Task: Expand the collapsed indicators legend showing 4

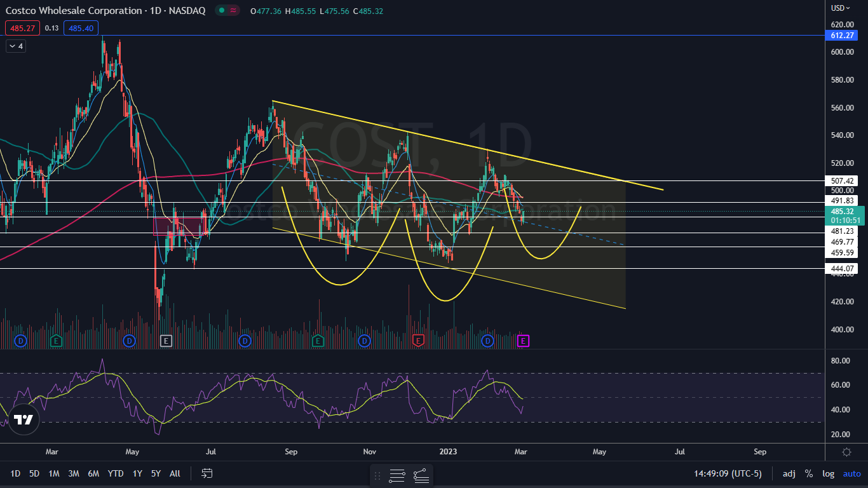Action: point(16,46)
